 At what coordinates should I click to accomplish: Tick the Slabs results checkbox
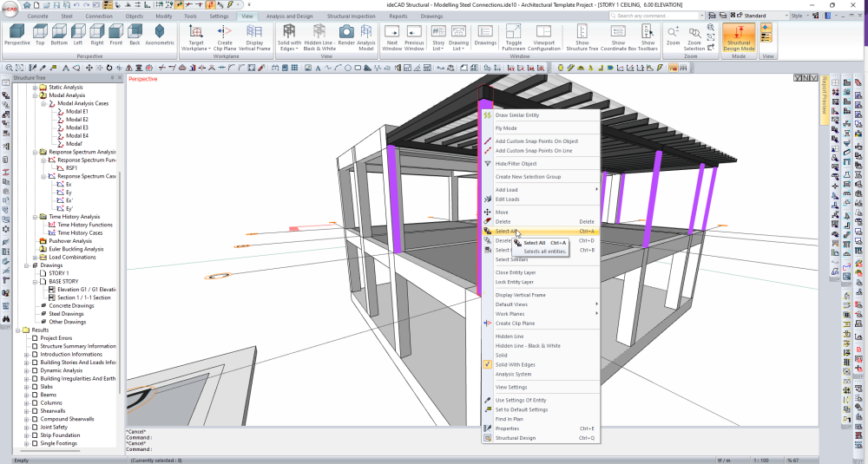(x=35, y=387)
